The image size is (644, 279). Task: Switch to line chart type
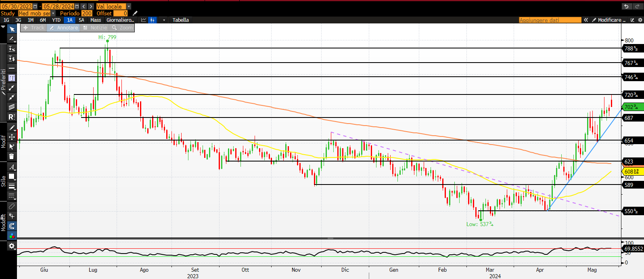click(144, 20)
